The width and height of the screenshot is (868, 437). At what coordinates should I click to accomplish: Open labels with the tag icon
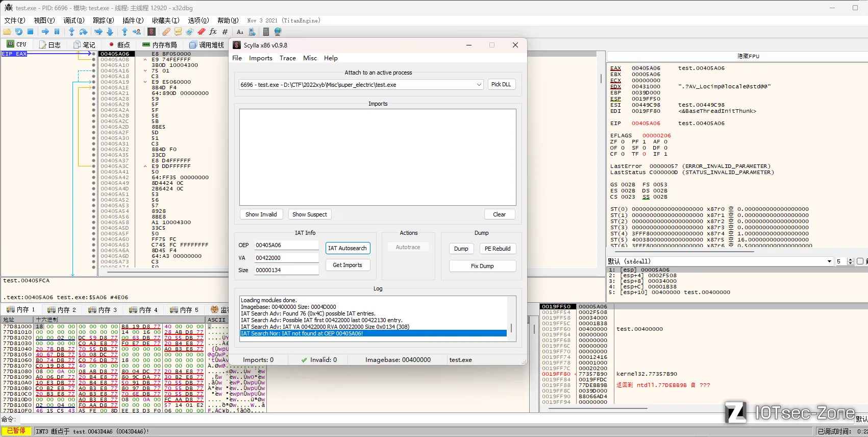[190, 32]
